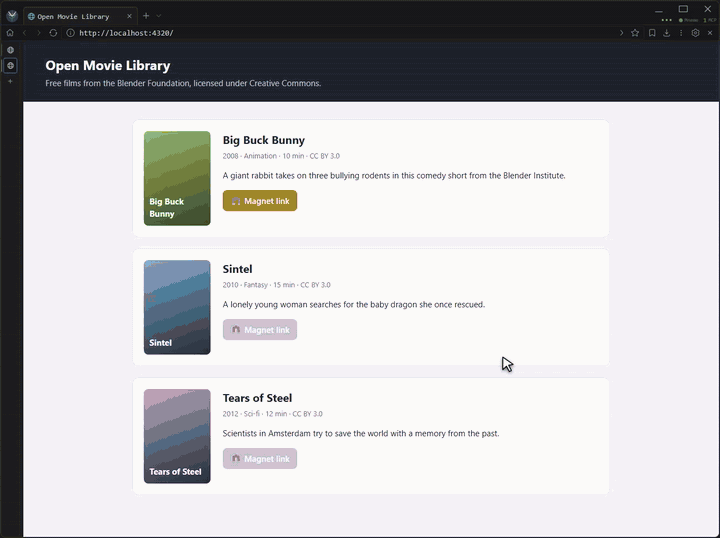
Task: Open the Tears of Steel poster thumbnail
Action: 177,436
